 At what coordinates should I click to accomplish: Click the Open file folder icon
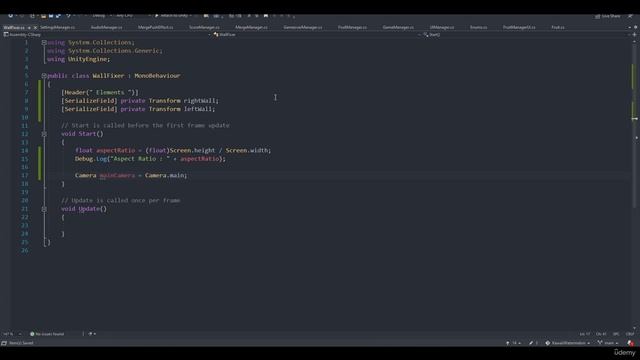43,16
